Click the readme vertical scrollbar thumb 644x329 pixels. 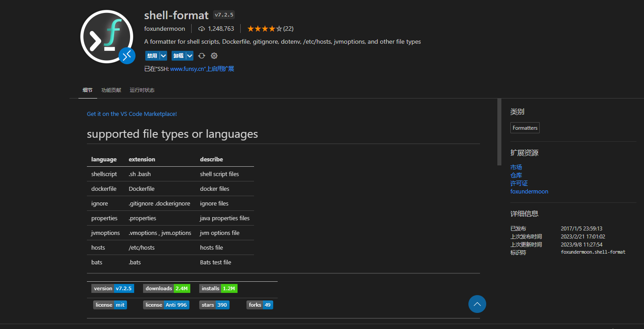click(500, 132)
